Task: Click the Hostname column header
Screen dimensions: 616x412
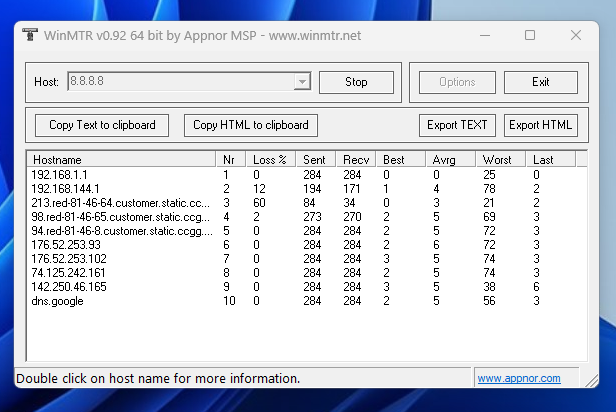Action: 120,160
